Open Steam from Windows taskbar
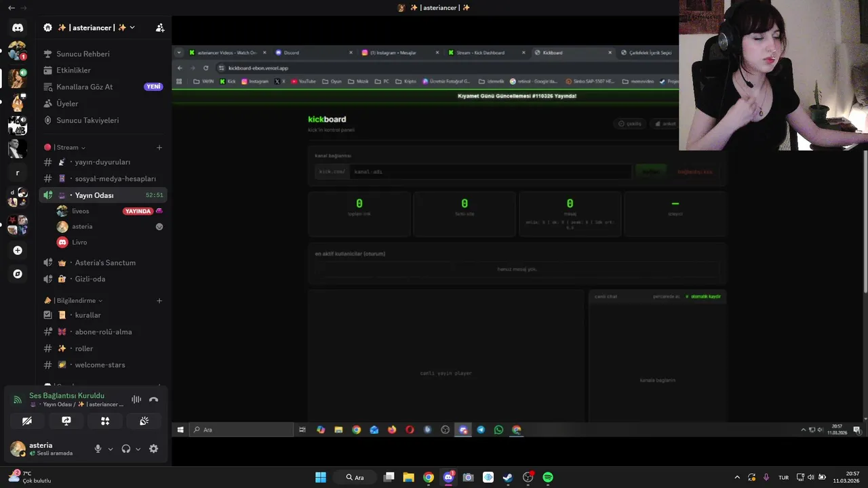This screenshot has width=868, height=488. 508,477
